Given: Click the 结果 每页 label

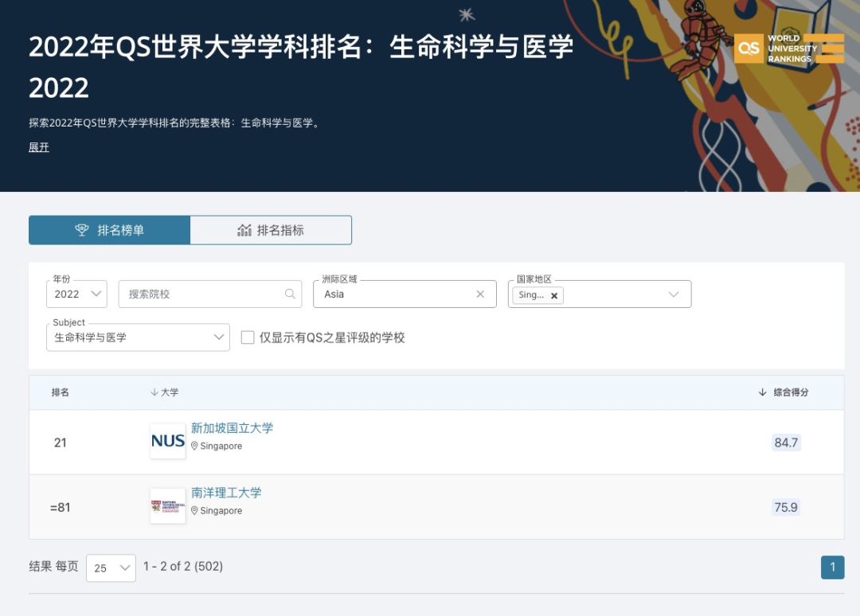Looking at the screenshot, I should pos(54,566).
